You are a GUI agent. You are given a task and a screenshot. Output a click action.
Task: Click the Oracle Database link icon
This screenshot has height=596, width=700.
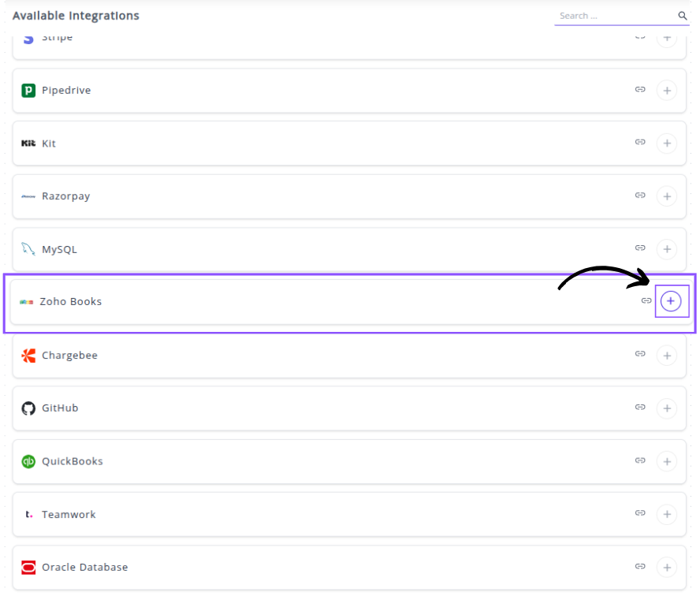(x=640, y=566)
